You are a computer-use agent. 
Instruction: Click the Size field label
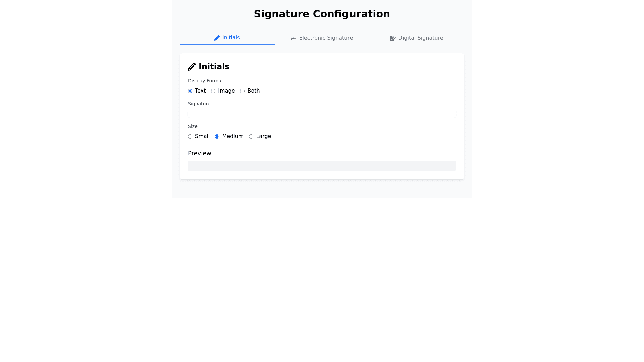(193, 126)
